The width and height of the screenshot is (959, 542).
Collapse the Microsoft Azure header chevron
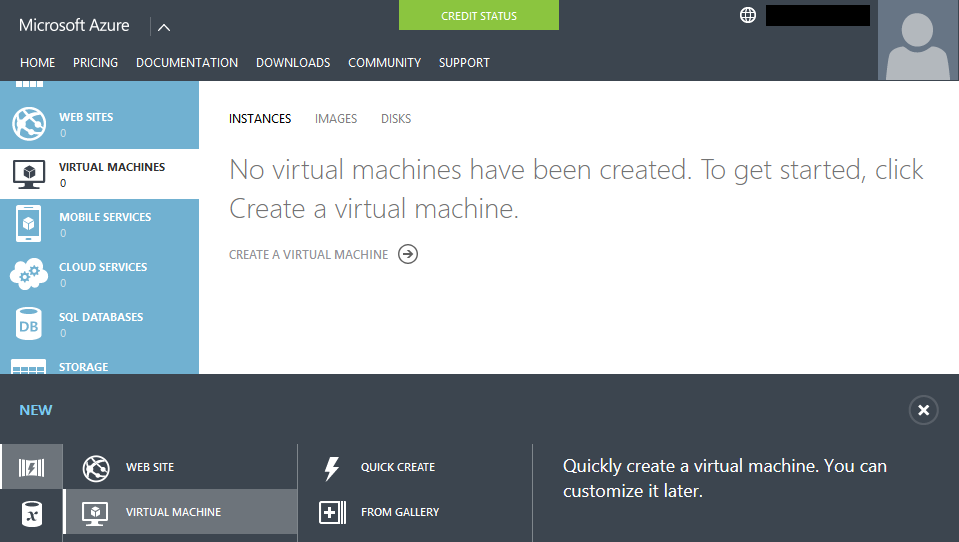164,27
